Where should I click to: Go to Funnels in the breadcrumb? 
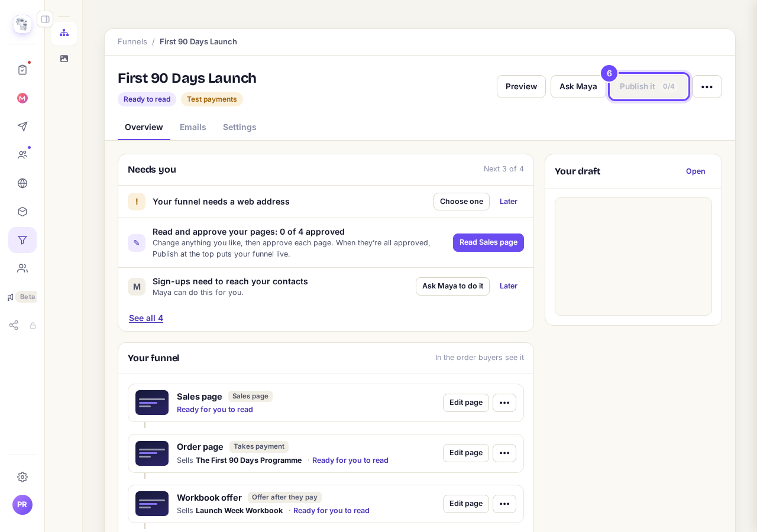[132, 41]
